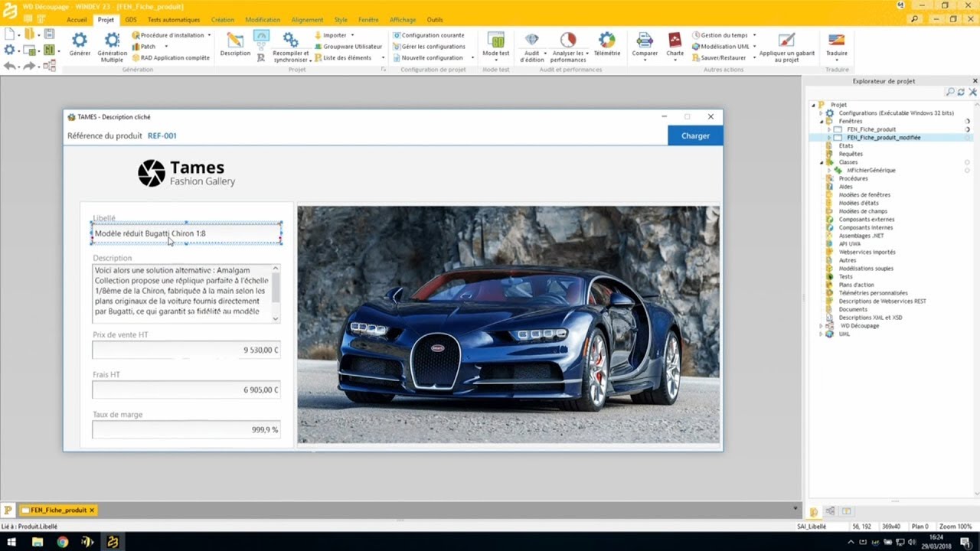Image resolution: width=980 pixels, height=551 pixels.
Task: Click the New document icon in quick toolbar
Action: pyautogui.click(x=9, y=34)
